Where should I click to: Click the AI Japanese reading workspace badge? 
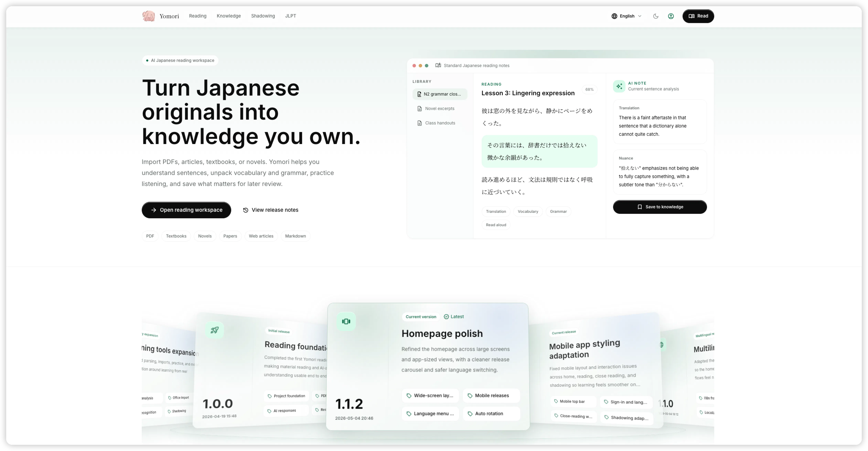tap(180, 60)
